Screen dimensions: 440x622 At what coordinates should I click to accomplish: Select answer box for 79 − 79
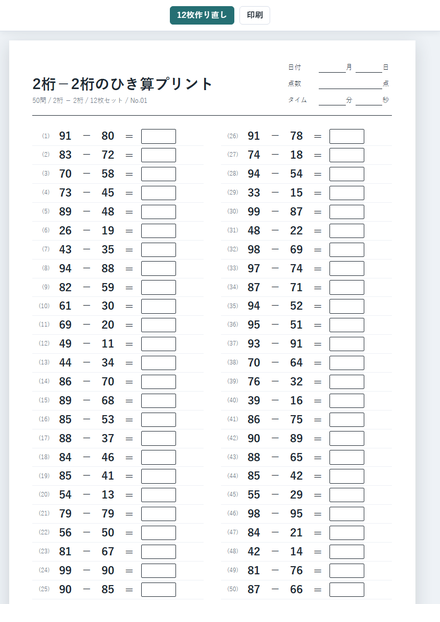[x=158, y=514]
